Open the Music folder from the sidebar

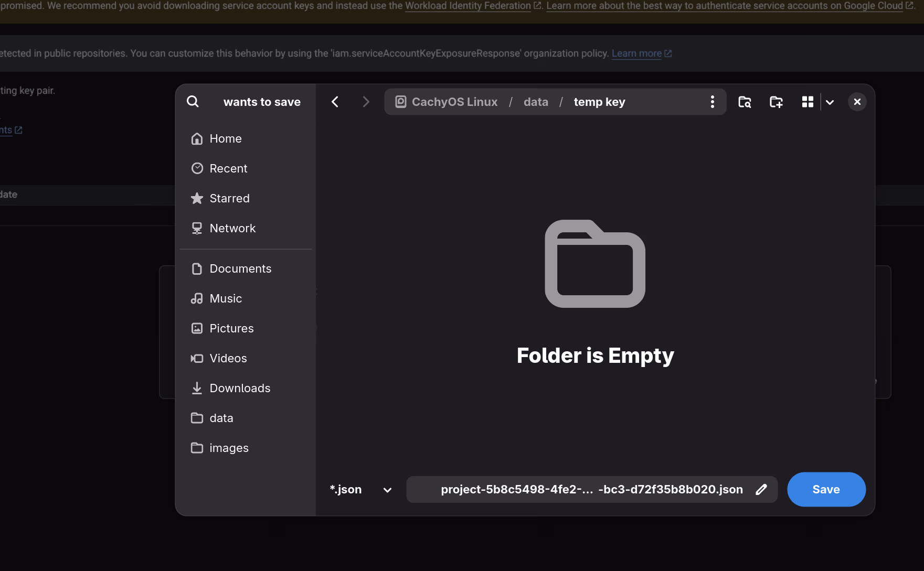point(225,298)
